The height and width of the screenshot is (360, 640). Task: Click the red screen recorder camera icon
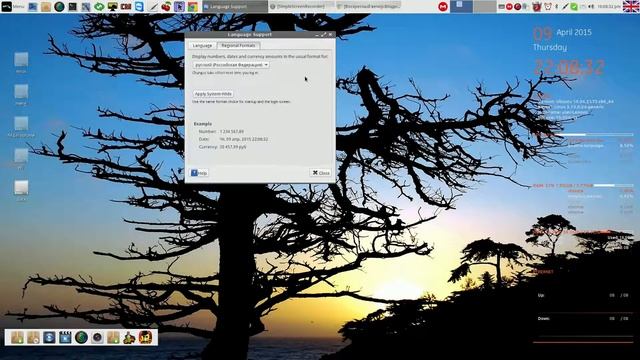[x=126, y=7]
